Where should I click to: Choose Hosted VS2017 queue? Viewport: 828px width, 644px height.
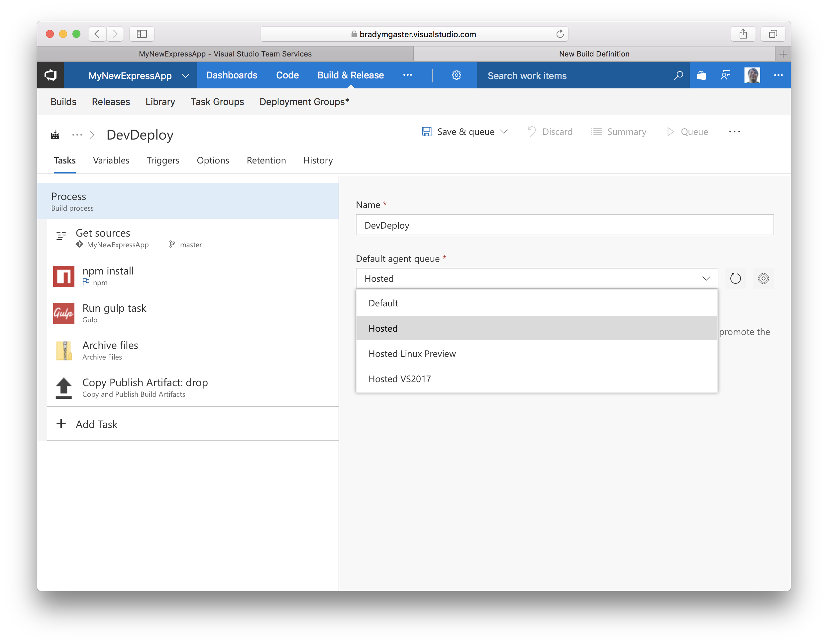pyautogui.click(x=537, y=378)
